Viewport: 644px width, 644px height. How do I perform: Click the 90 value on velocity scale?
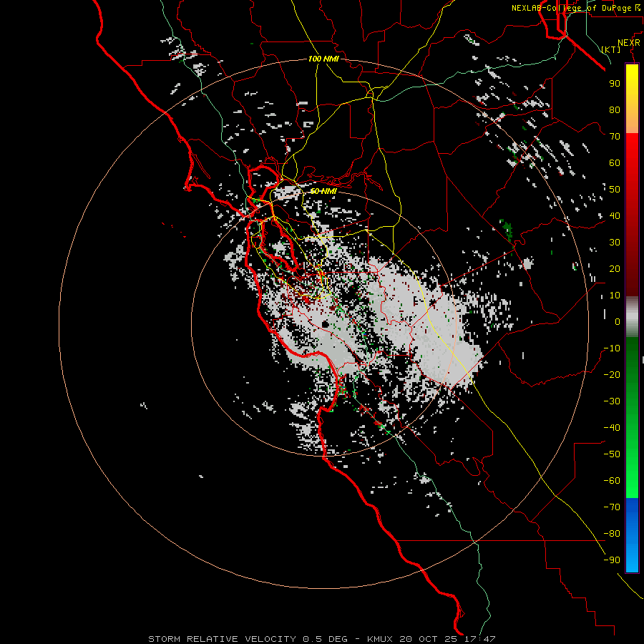(x=615, y=84)
